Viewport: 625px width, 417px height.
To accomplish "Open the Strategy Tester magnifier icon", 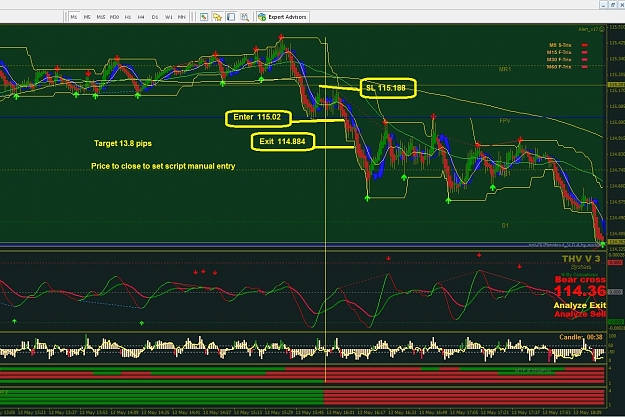I will click(x=244, y=17).
